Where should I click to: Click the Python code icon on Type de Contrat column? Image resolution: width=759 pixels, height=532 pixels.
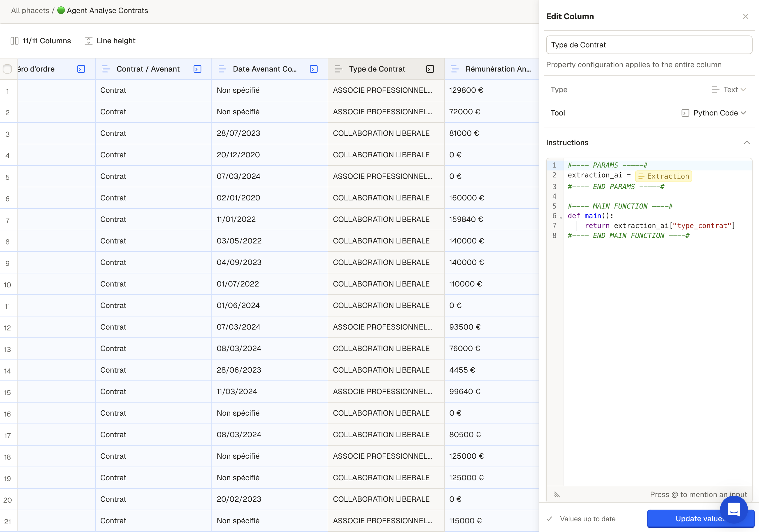430,69
